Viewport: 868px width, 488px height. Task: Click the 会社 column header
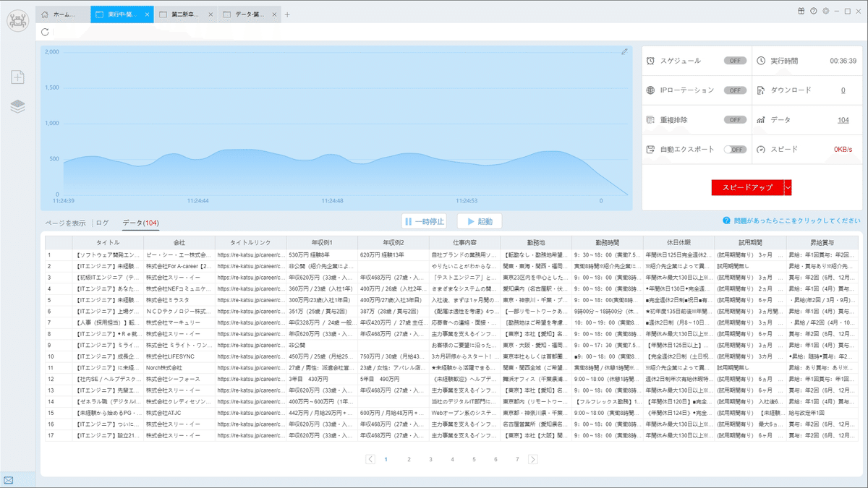point(179,242)
